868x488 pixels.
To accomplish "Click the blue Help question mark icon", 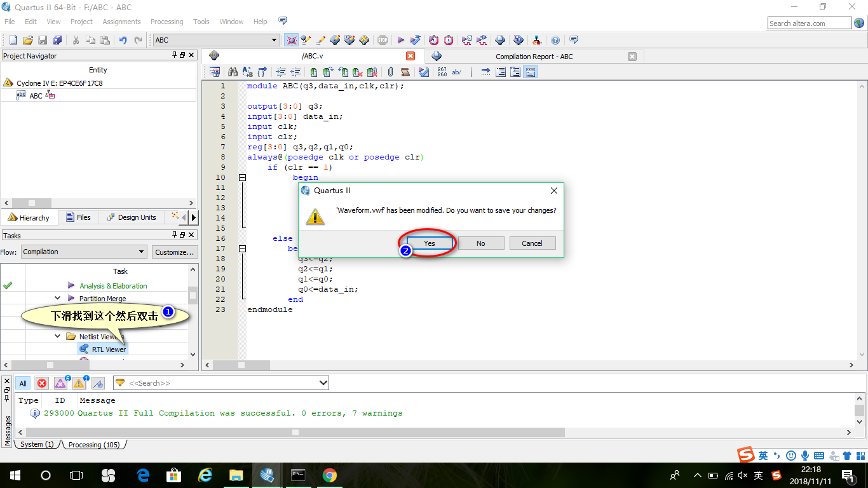I will pyautogui.click(x=555, y=40).
